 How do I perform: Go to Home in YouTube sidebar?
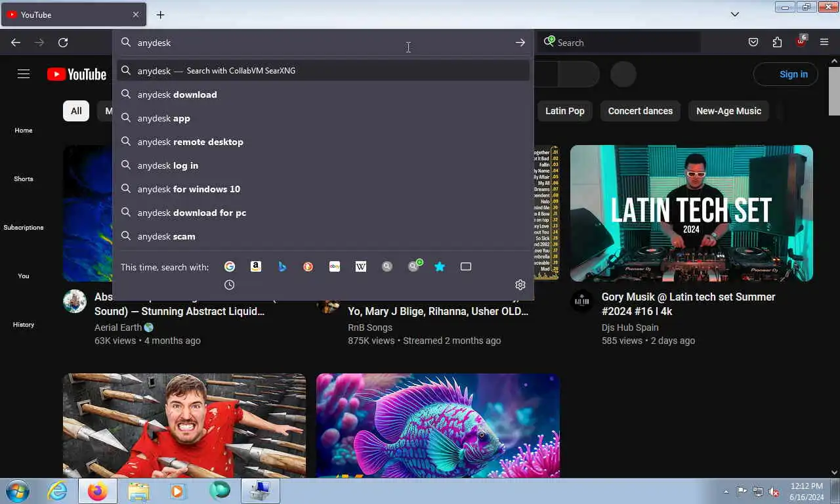24,130
